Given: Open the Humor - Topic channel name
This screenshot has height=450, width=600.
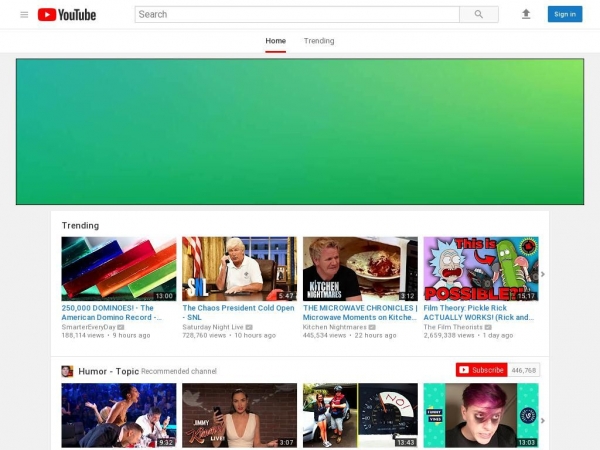Looking at the screenshot, I should [108, 371].
